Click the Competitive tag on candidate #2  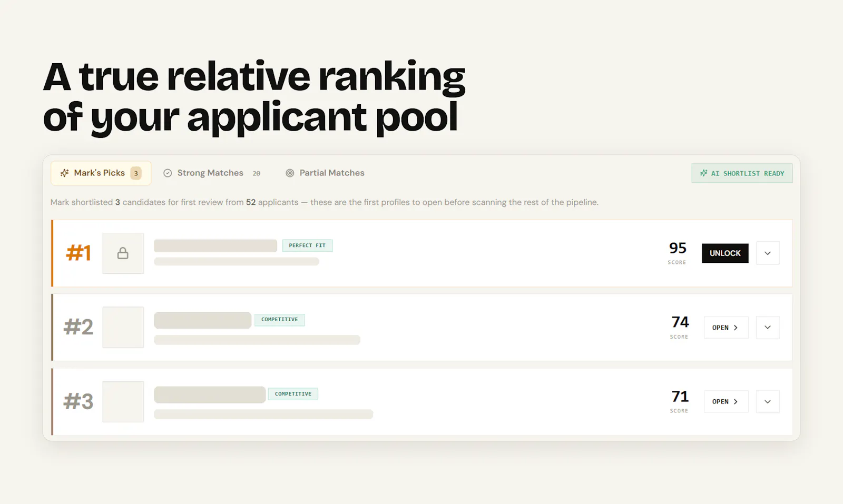click(280, 320)
